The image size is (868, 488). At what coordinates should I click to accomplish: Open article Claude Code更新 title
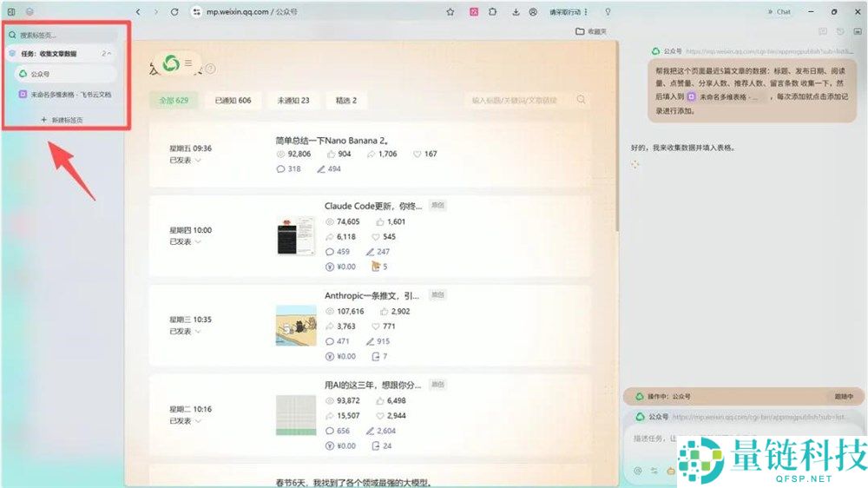tap(373, 206)
